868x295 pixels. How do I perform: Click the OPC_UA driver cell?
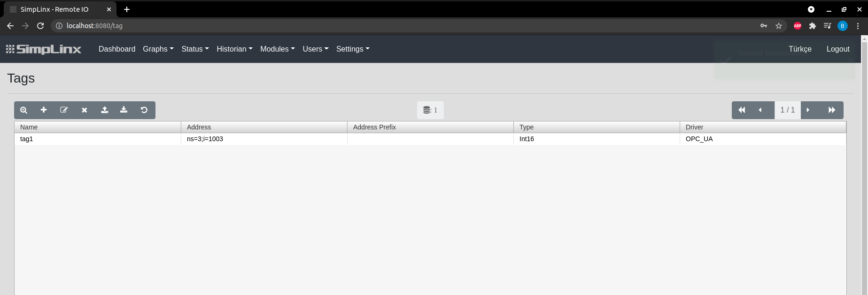click(x=763, y=139)
